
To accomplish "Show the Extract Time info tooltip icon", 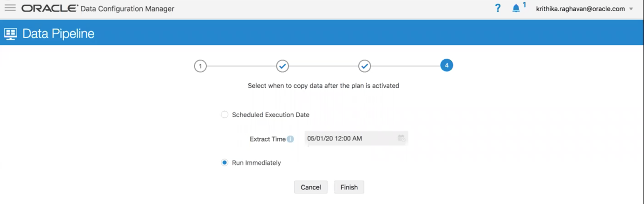I will 290,139.
